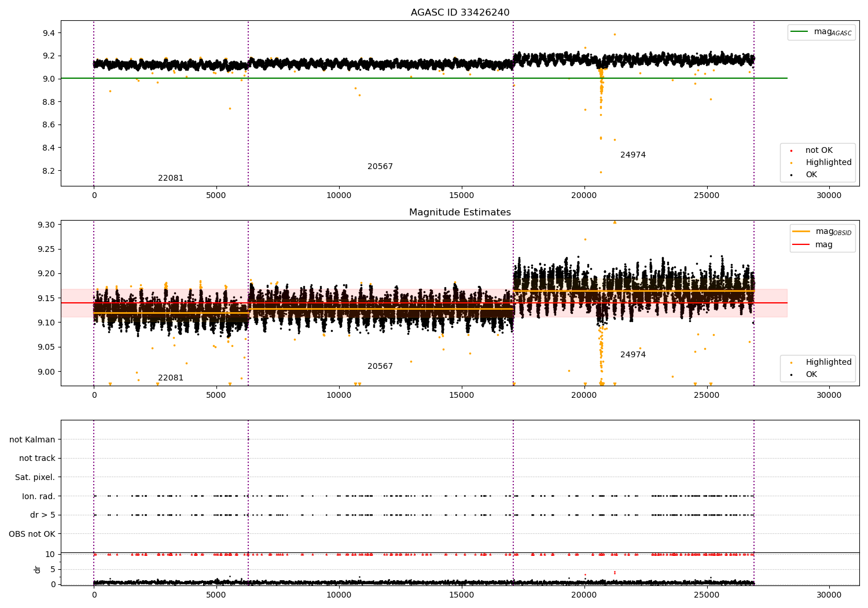Click 'Highlighted' legend entry in AGASC ID plot
This screenshot has height=608, width=868.
829,163
